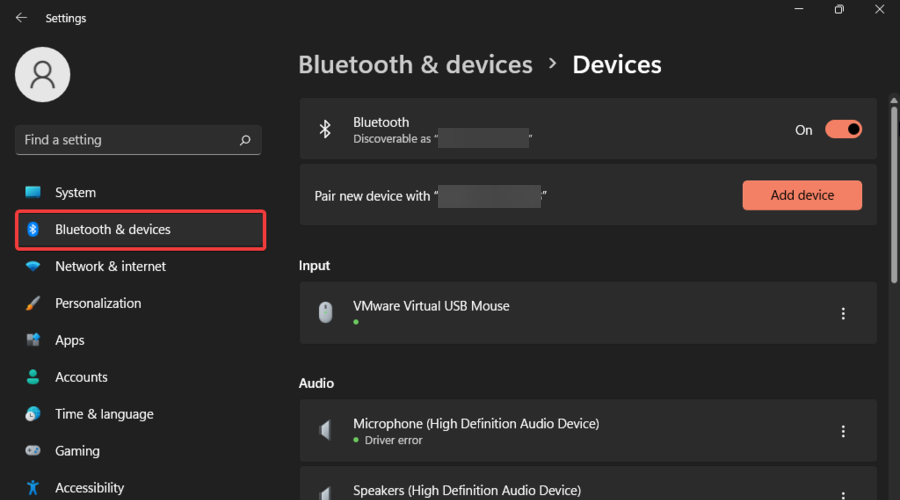Image resolution: width=900 pixels, height=500 pixels.
Task: Click the Microphone device speaker icon
Action: pyautogui.click(x=325, y=430)
